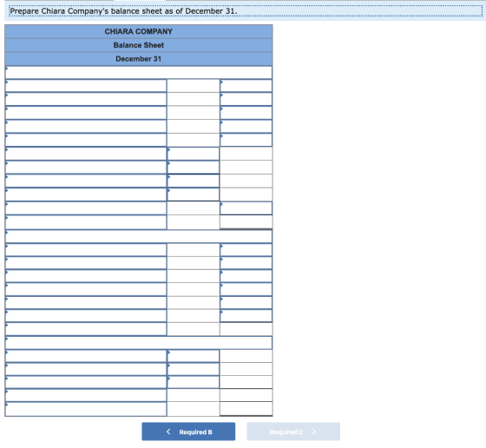The width and height of the screenshot is (486, 448).
Task: Click the December 31 date header
Action: pyautogui.click(x=139, y=58)
